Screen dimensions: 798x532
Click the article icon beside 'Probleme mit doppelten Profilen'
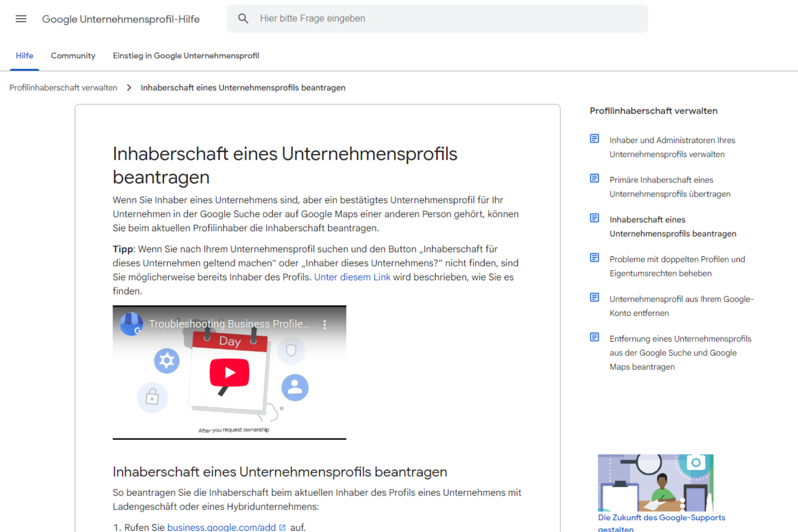(594, 257)
